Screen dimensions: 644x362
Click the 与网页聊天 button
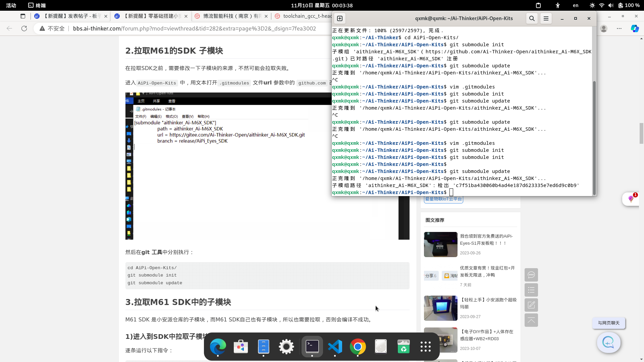(x=608, y=323)
